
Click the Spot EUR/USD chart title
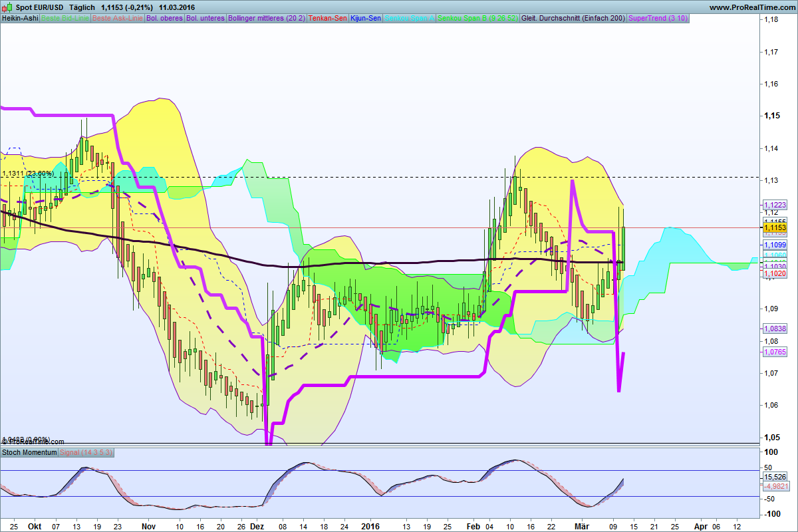tap(40, 7)
